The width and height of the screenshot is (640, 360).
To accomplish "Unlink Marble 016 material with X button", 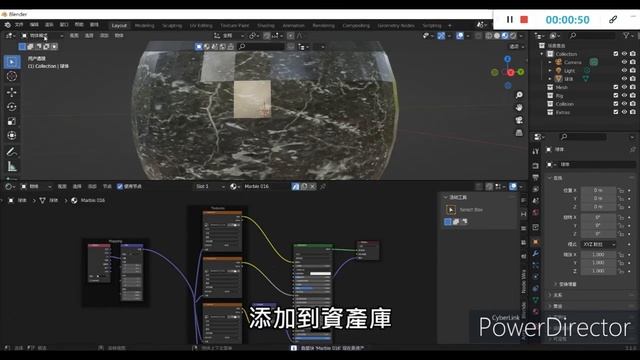I will pos(312,187).
